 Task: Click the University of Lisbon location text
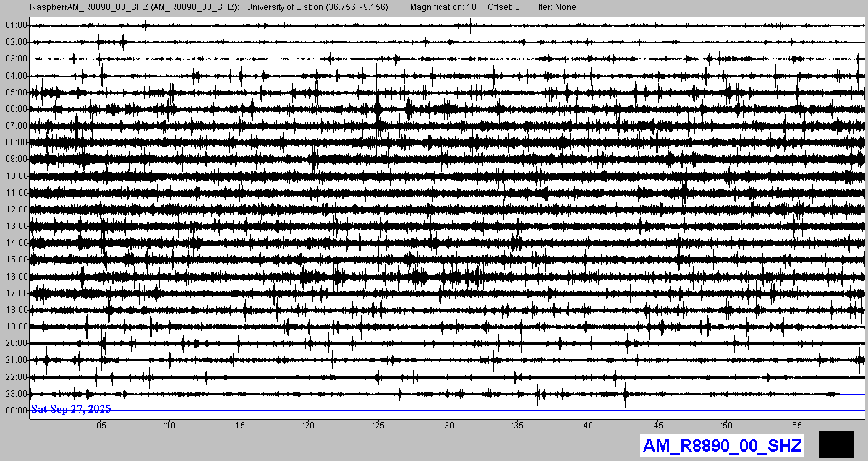tap(317, 7)
